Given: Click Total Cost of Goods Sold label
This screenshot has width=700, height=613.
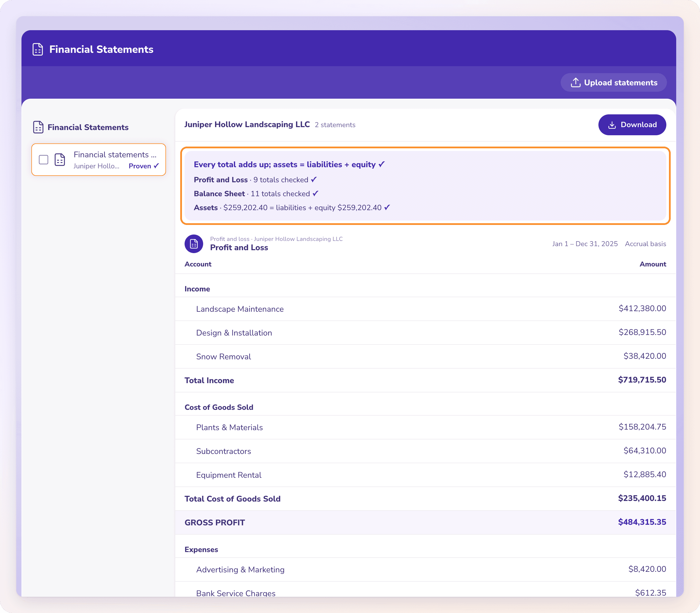Looking at the screenshot, I should (232, 499).
